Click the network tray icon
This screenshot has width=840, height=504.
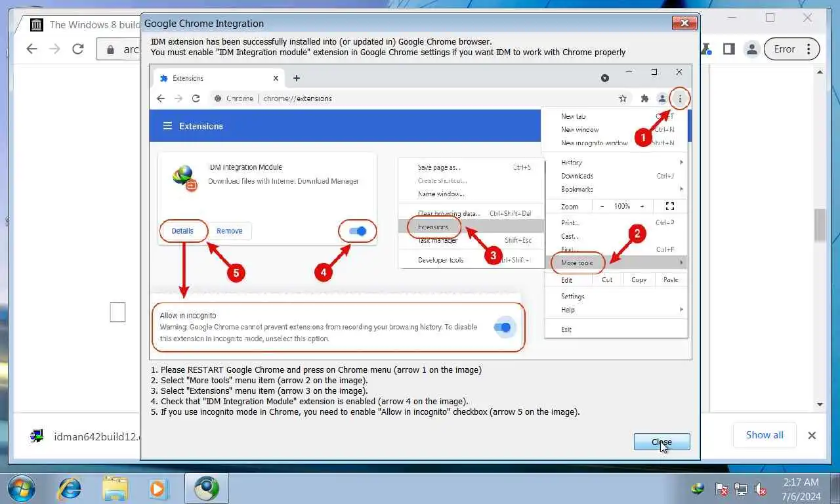point(741,489)
